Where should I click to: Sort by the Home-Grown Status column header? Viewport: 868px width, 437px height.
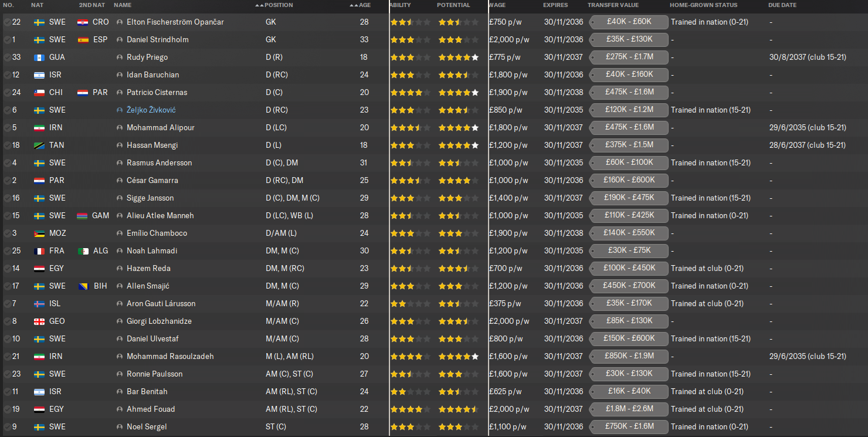point(703,5)
